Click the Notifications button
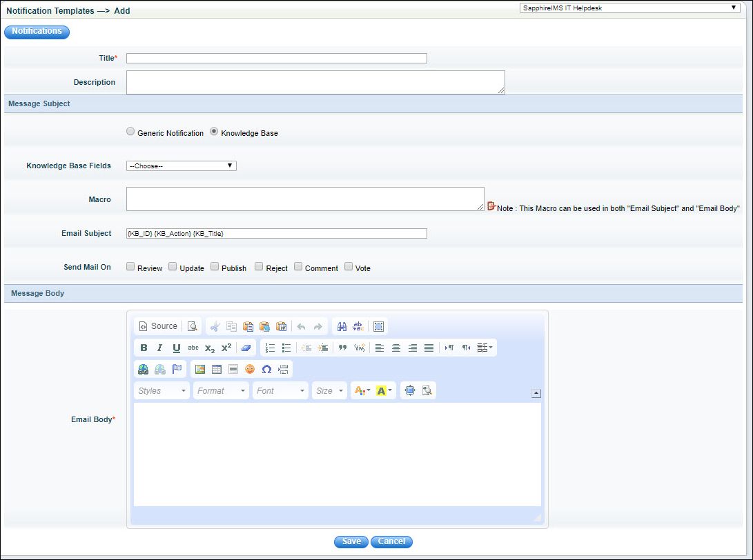 point(37,32)
